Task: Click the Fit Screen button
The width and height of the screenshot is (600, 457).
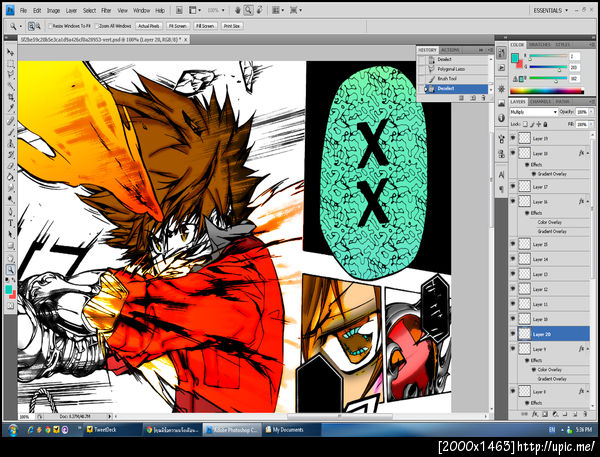Action: coord(178,26)
